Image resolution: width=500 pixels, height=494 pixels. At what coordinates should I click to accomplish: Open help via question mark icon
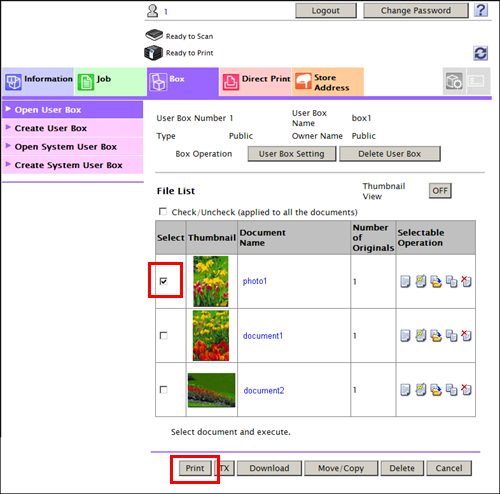(x=481, y=10)
